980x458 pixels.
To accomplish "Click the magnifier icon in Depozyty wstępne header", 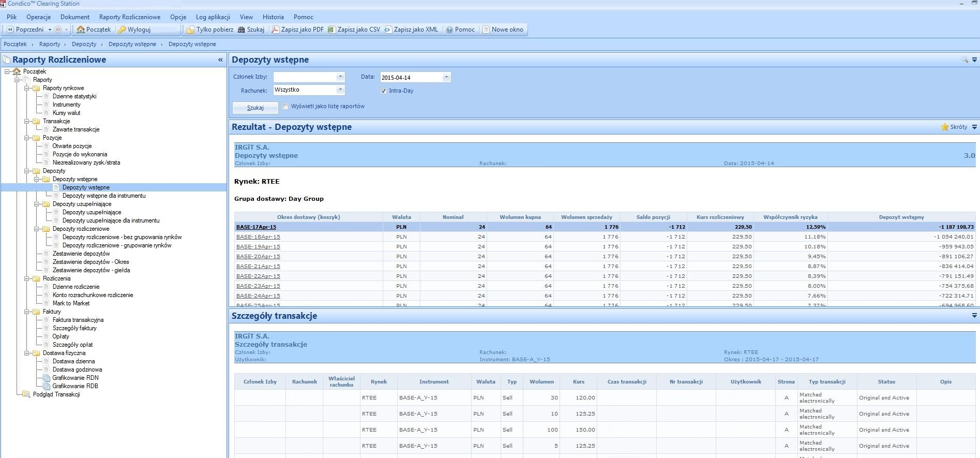I will 964,60.
